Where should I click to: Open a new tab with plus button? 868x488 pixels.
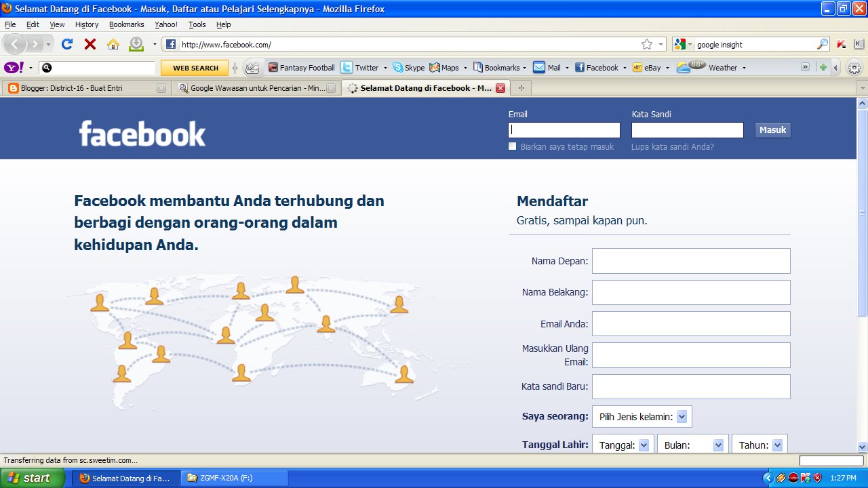521,88
